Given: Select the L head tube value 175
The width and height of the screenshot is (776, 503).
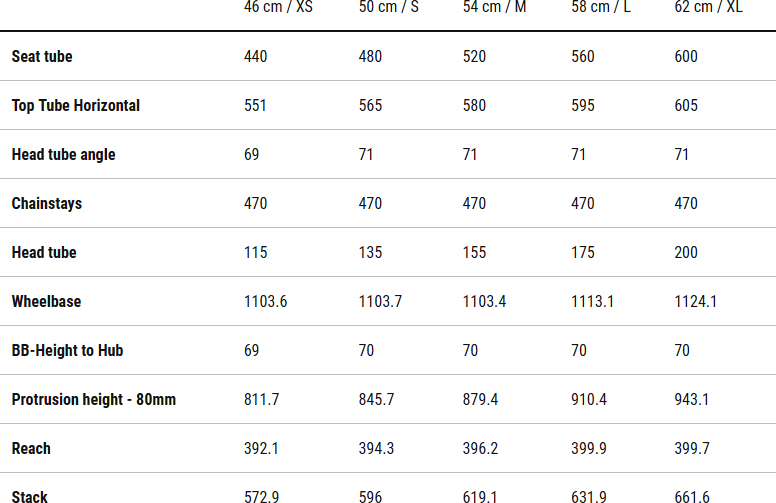Looking at the screenshot, I should pyautogui.click(x=583, y=253).
